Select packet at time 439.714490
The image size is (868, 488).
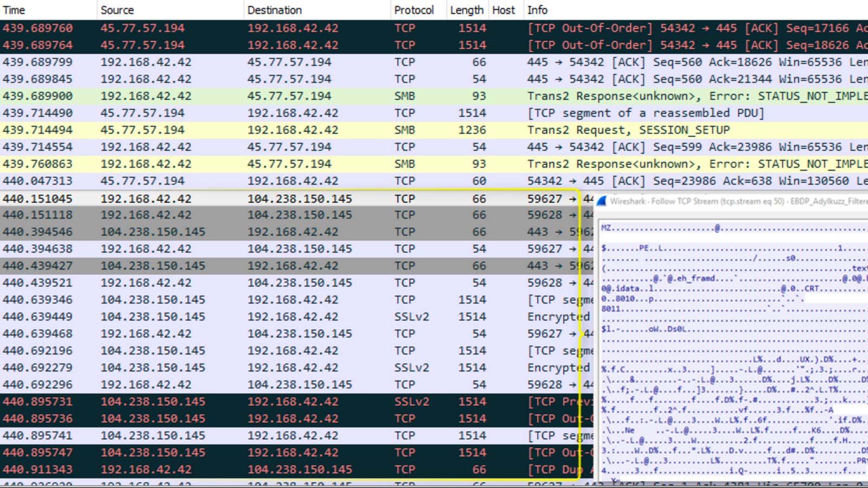[434, 113]
